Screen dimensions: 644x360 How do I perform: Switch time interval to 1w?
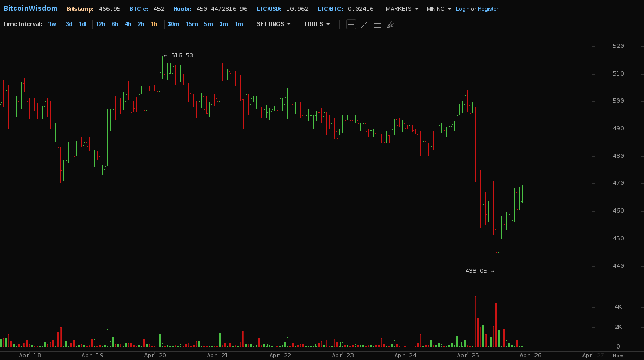[52, 24]
